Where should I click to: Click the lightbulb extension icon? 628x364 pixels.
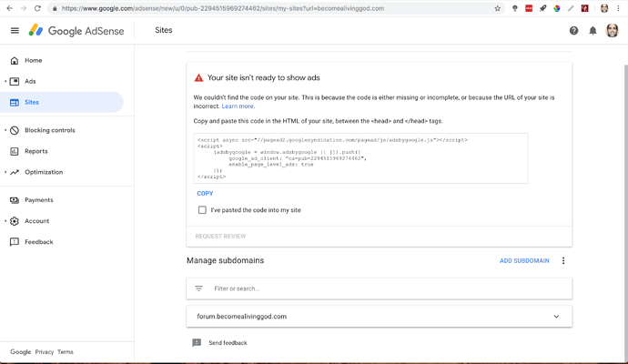515,8
